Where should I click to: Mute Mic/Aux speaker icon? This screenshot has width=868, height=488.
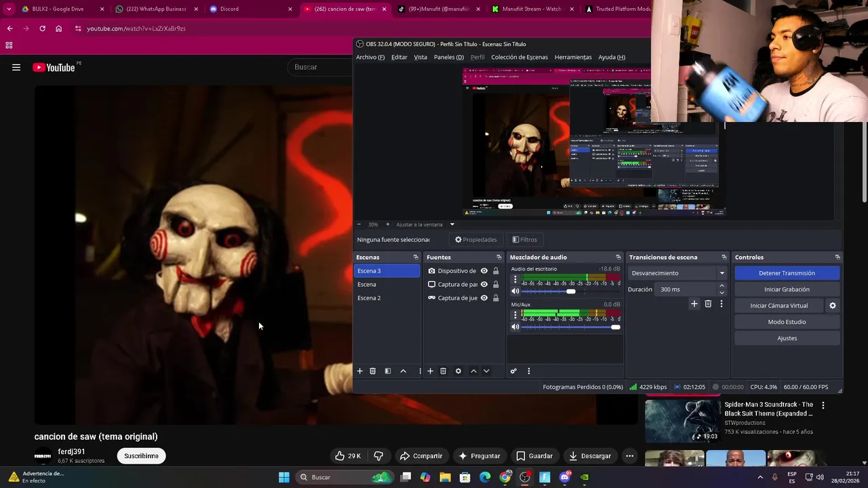tap(515, 327)
